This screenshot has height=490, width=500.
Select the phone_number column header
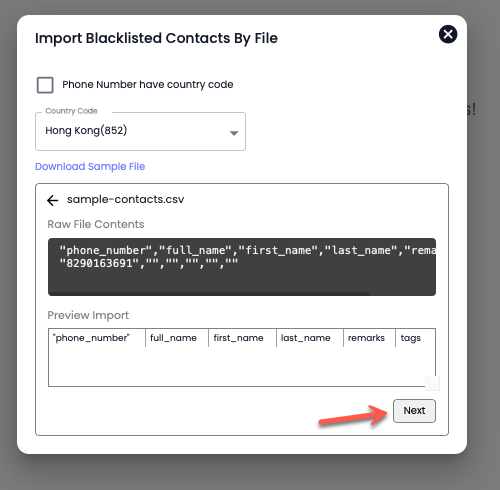pyautogui.click(x=91, y=338)
